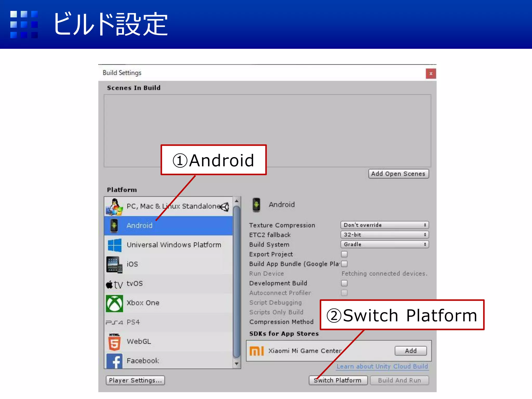Click the Add Open Scenes button
Viewport: 532px width, 399px height.
pyautogui.click(x=398, y=174)
